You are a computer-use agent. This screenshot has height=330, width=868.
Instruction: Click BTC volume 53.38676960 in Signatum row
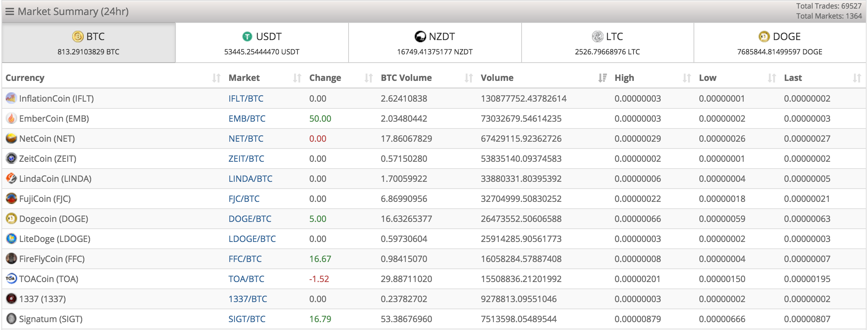(406, 319)
